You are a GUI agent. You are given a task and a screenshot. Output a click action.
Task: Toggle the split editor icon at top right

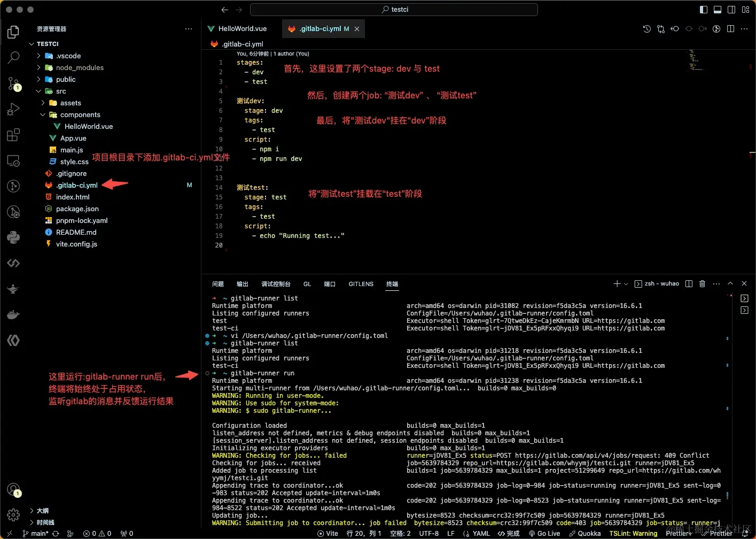[730, 29]
